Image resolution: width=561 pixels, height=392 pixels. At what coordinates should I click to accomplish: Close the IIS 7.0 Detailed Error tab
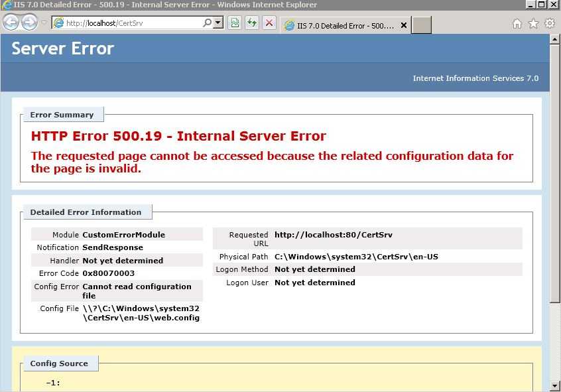click(x=404, y=25)
